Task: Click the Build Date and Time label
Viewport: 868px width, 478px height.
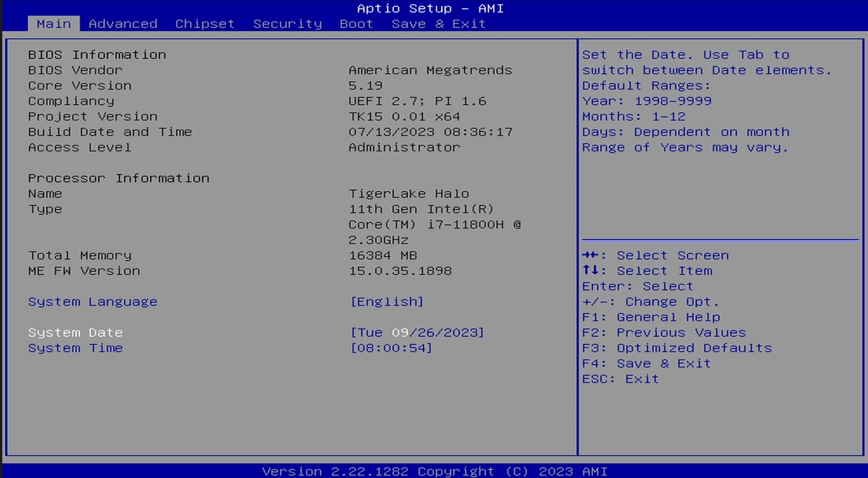Action: coord(110,132)
